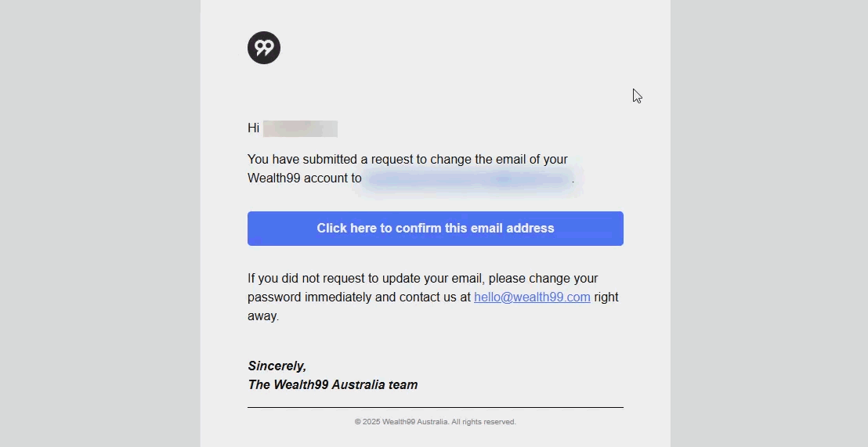The height and width of the screenshot is (447, 868).
Task: Click the horizontal divider above the footer
Action: [x=435, y=407]
